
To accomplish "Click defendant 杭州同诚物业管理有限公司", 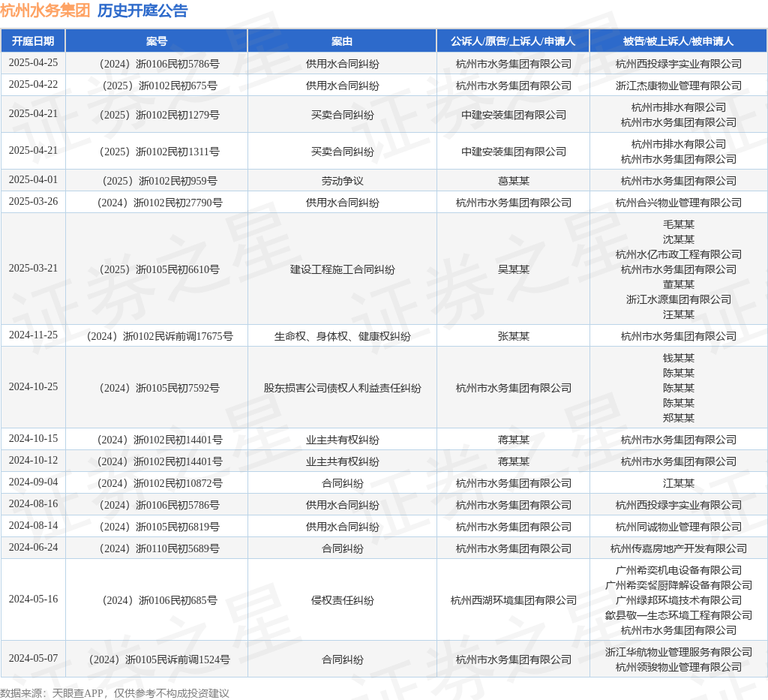I will coord(678,527).
